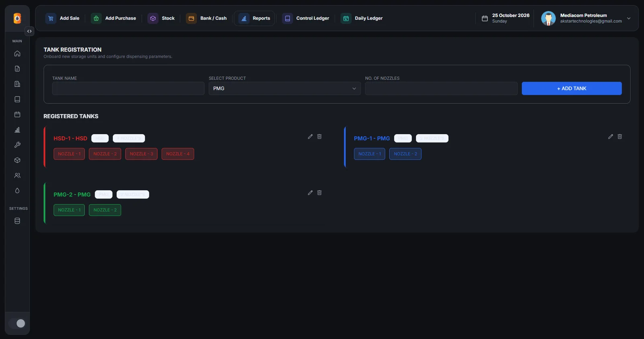644x339 pixels.
Task: Delete the PMG-2 tank with the trash icon
Action: click(x=320, y=193)
